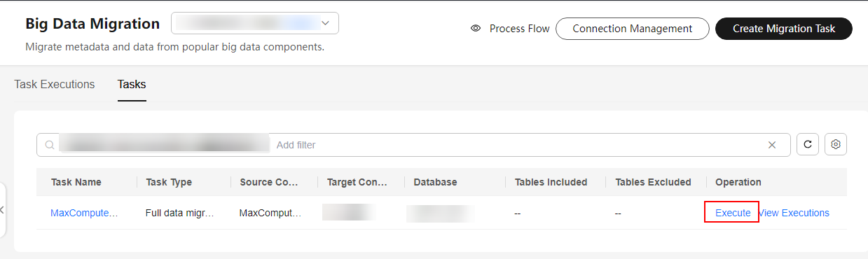Image resolution: width=868 pixels, height=259 pixels.
Task: Switch to Task Executions tab
Action: click(x=55, y=85)
